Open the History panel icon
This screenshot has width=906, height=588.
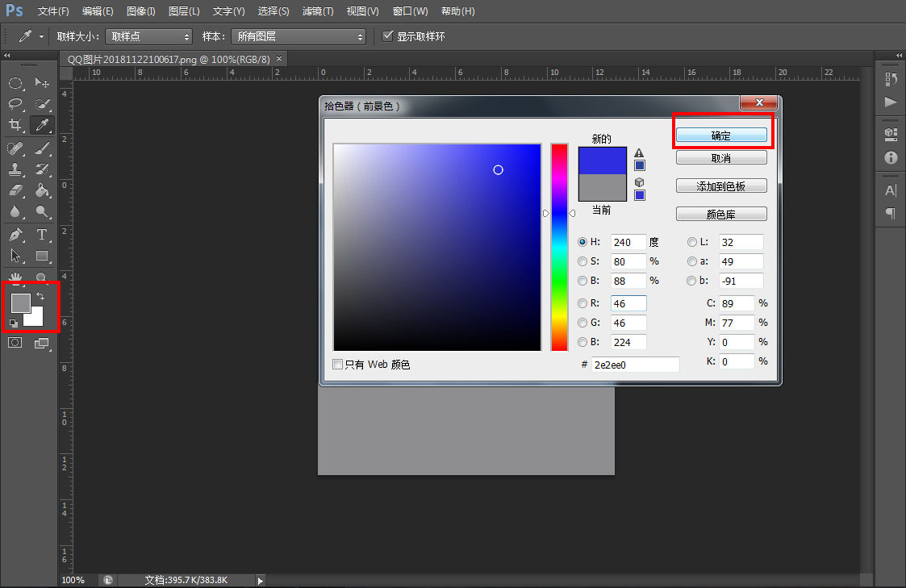coord(891,79)
